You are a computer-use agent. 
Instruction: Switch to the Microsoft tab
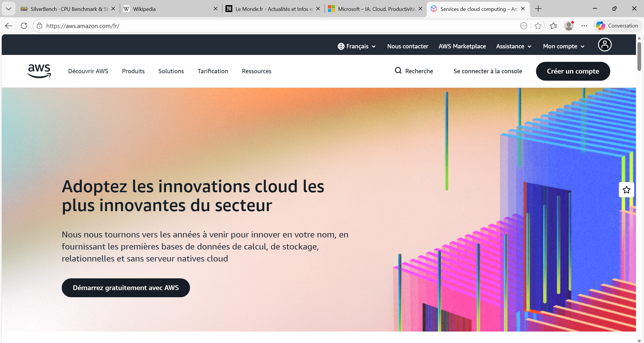375,9
